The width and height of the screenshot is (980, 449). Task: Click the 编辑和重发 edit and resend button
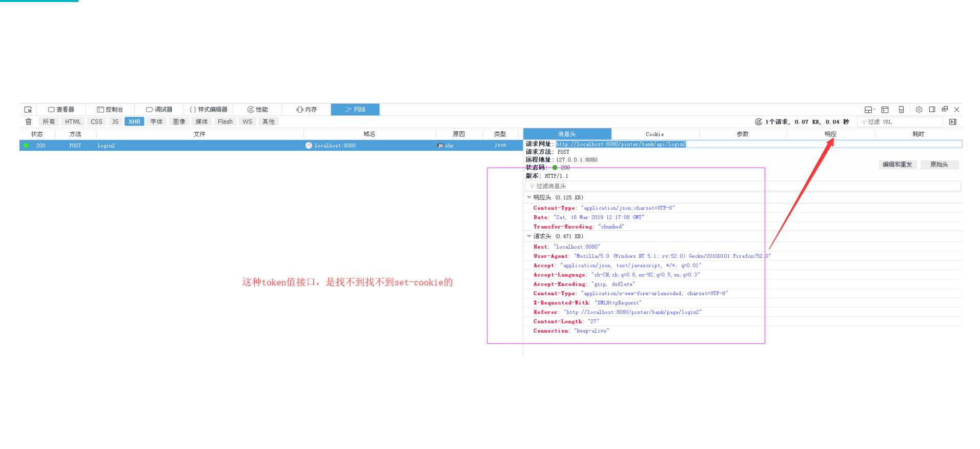897,165
